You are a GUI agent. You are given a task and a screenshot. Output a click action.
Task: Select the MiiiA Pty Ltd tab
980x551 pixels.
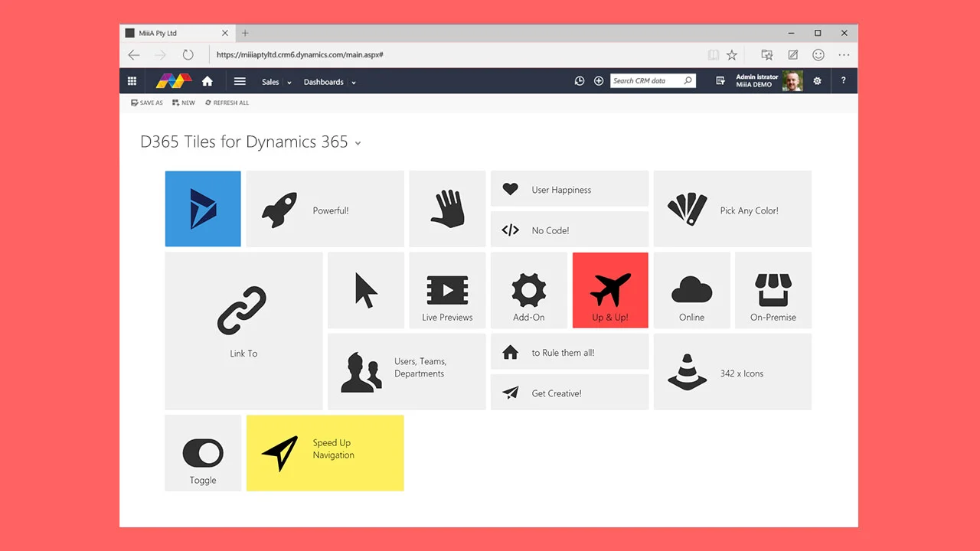pos(178,33)
